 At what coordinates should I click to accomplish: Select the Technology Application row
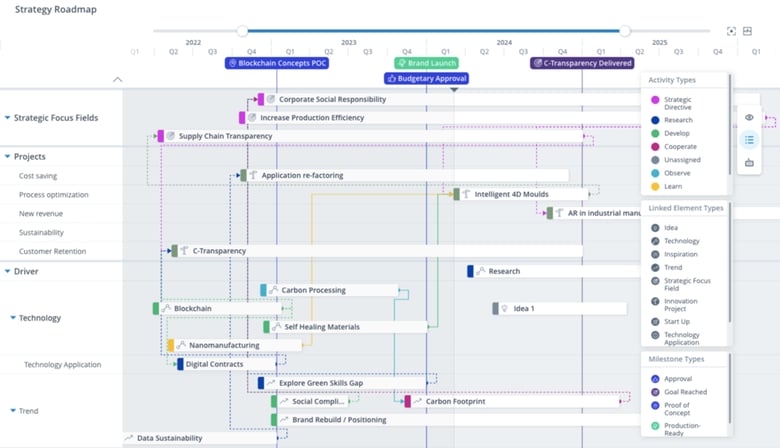click(x=61, y=365)
